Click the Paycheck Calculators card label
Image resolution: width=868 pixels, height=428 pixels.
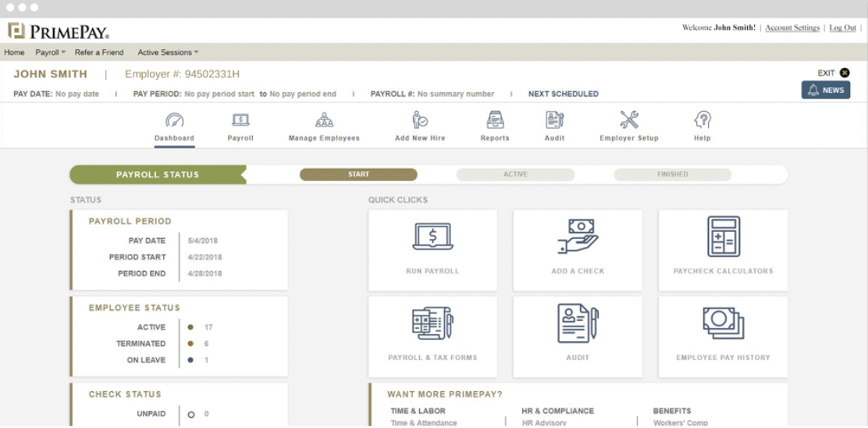[x=723, y=271]
